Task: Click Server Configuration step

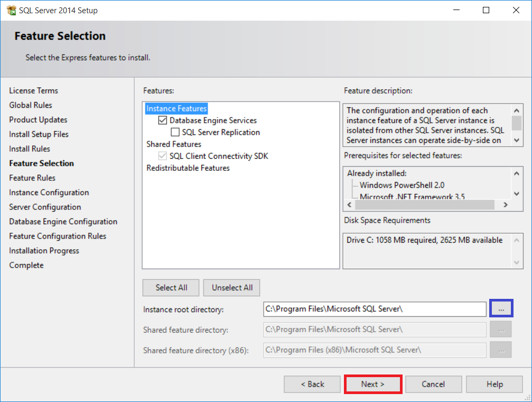Action: pyautogui.click(x=45, y=207)
